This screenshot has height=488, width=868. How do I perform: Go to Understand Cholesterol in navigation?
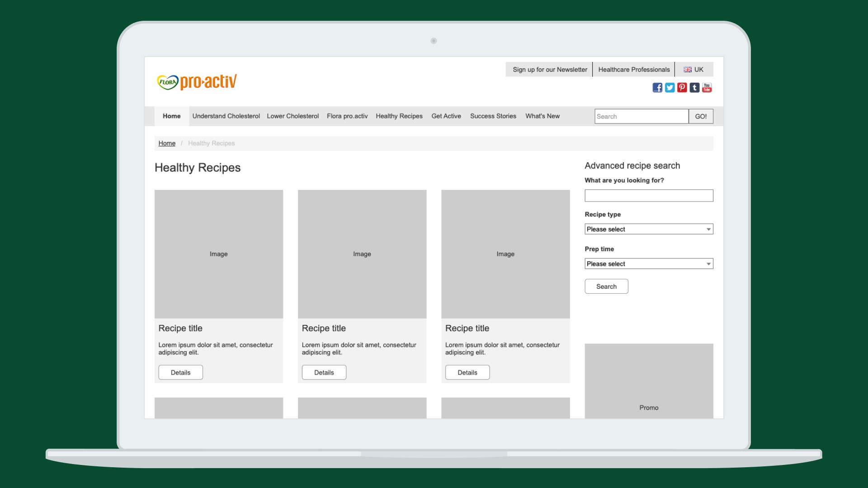click(x=226, y=116)
